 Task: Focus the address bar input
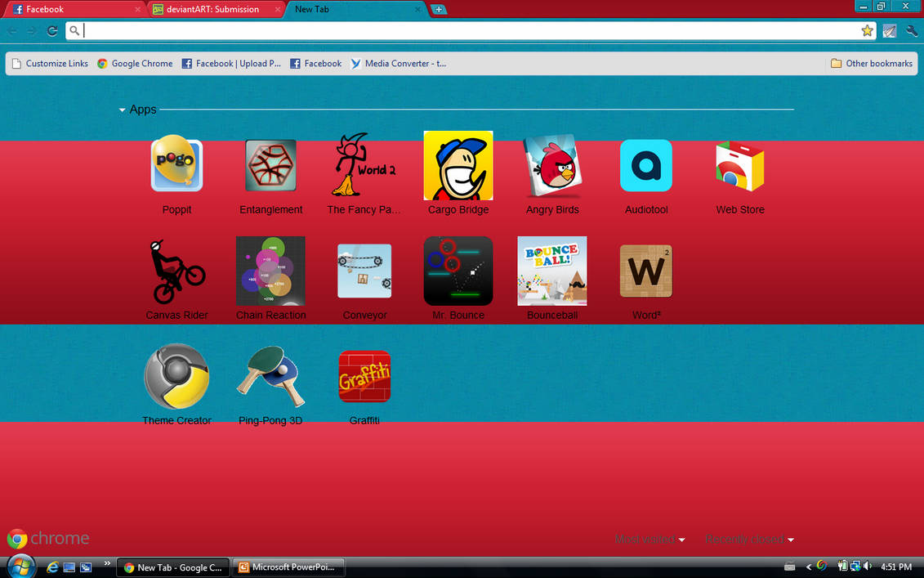(471, 31)
